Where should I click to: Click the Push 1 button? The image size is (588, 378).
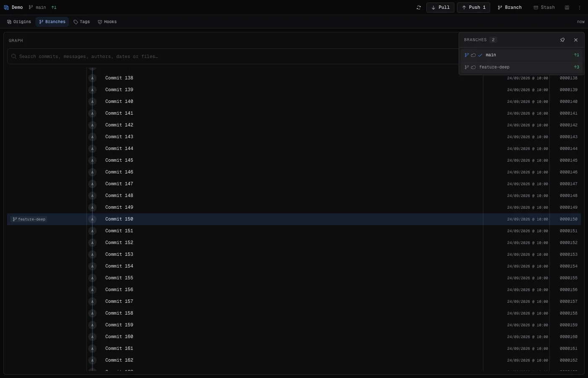[473, 8]
